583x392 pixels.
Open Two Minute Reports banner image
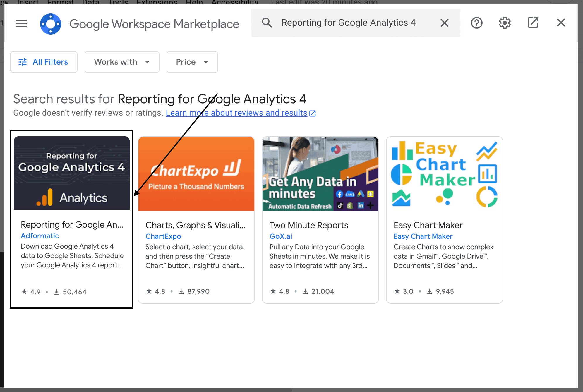click(x=320, y=174)
